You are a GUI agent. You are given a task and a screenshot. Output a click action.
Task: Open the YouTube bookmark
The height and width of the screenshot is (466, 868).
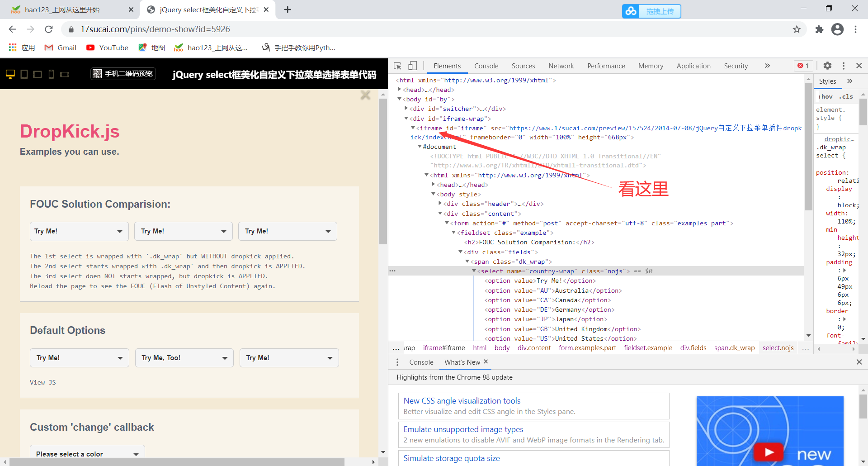click(107, 48)
